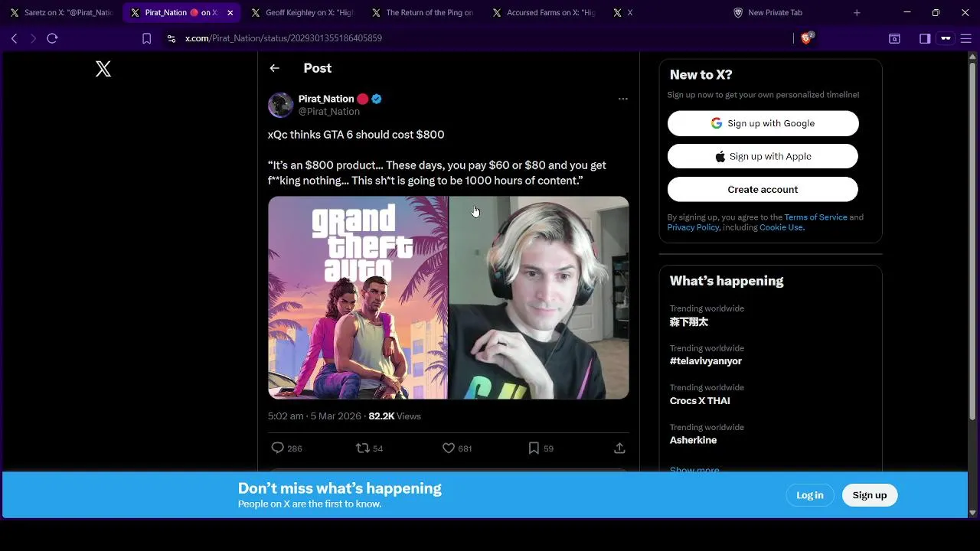Toggle the browser sidebar panel icon
980x551 pixels.
(925, 38)
